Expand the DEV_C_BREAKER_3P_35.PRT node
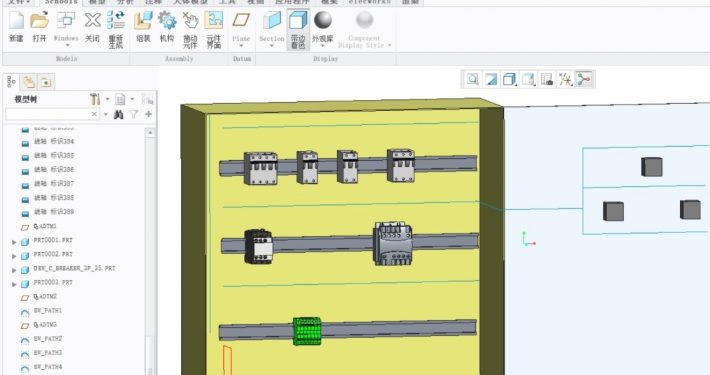Image resolution: width=710 pixels, height=375 pixels. (x=14, y=269)
